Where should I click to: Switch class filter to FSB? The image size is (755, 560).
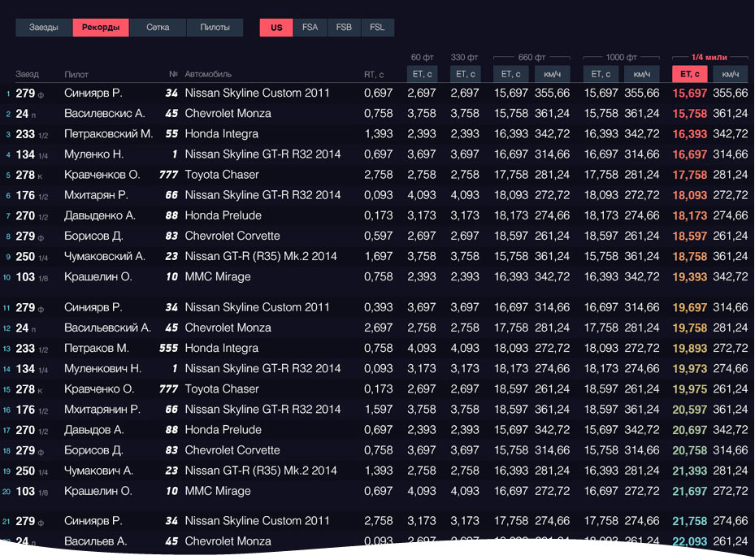tap(344, 28)
